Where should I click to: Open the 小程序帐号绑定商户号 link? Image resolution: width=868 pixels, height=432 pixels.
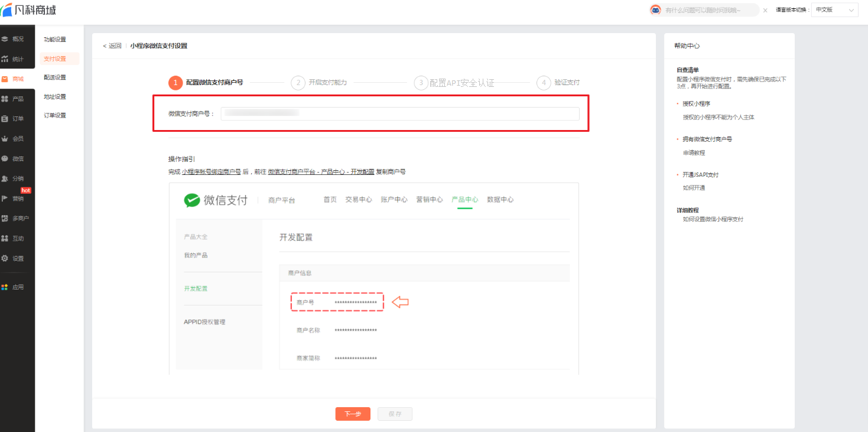212,172
